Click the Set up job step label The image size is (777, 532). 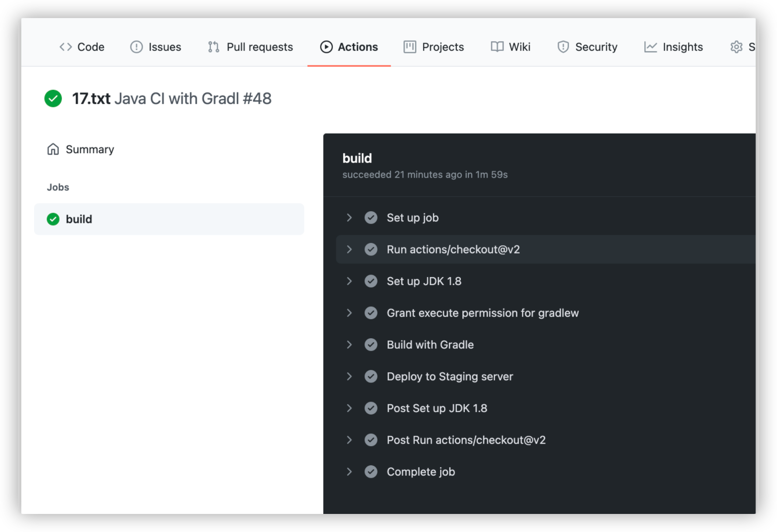413,217
